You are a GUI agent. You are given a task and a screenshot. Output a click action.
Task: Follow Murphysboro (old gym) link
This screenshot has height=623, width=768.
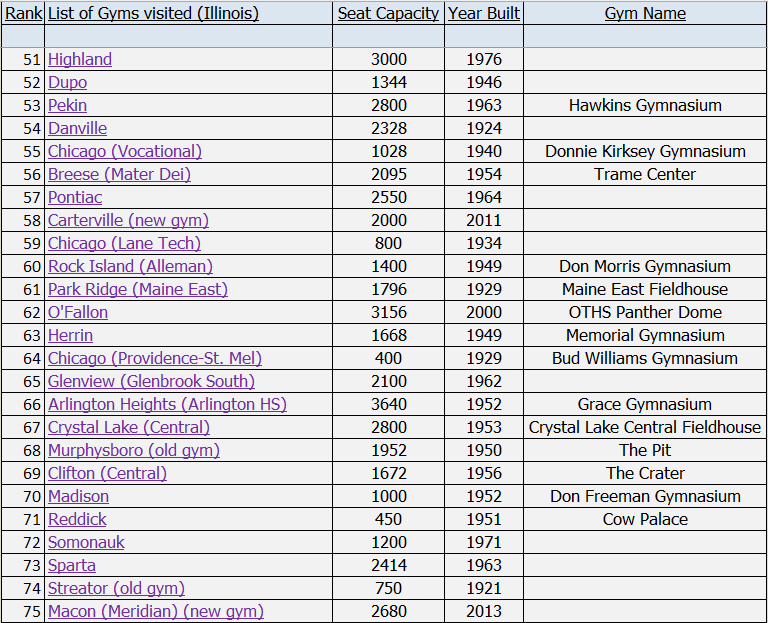[x=134, y=451]
